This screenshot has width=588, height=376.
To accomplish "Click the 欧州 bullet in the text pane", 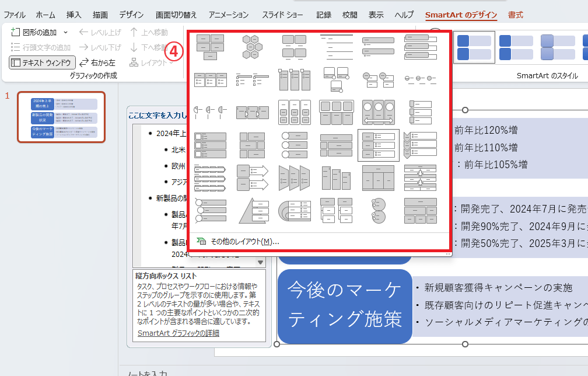I will coord(178,166).
